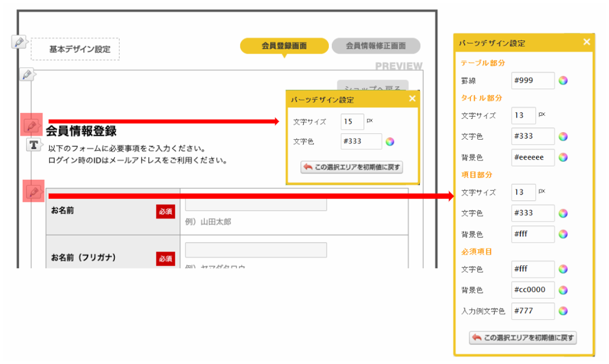Close the large パーツデザイン設定 panel on right
The height and width of the screenshot is (364, 609).
coord(586,42)
